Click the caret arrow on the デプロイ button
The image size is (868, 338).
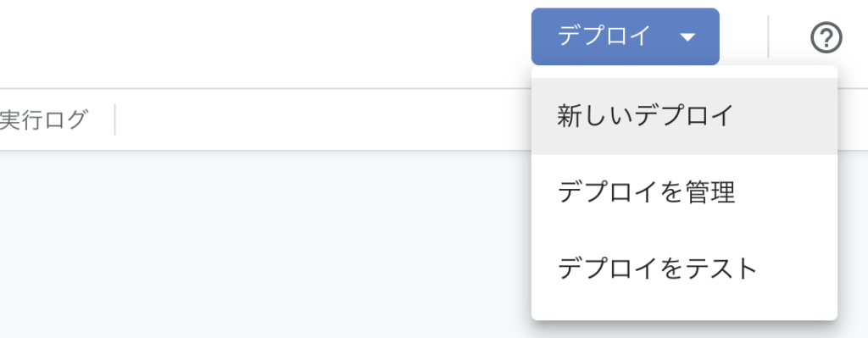pos(687,37)
